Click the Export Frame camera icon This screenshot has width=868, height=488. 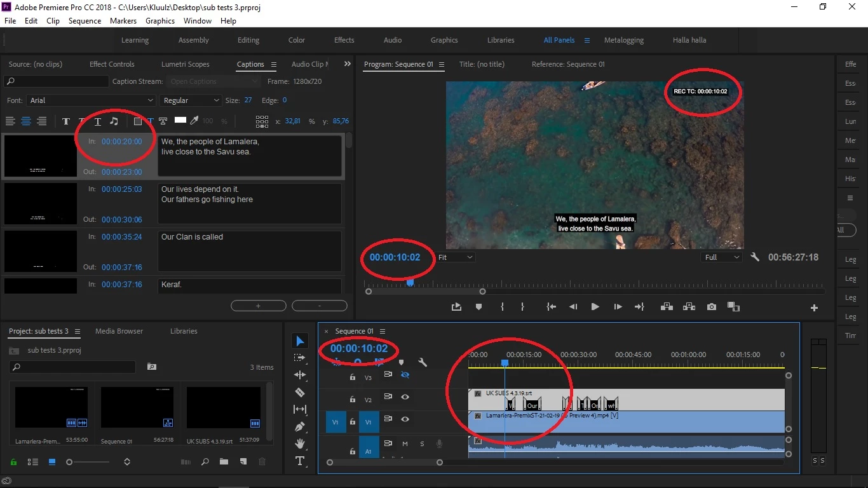point(712,307)
